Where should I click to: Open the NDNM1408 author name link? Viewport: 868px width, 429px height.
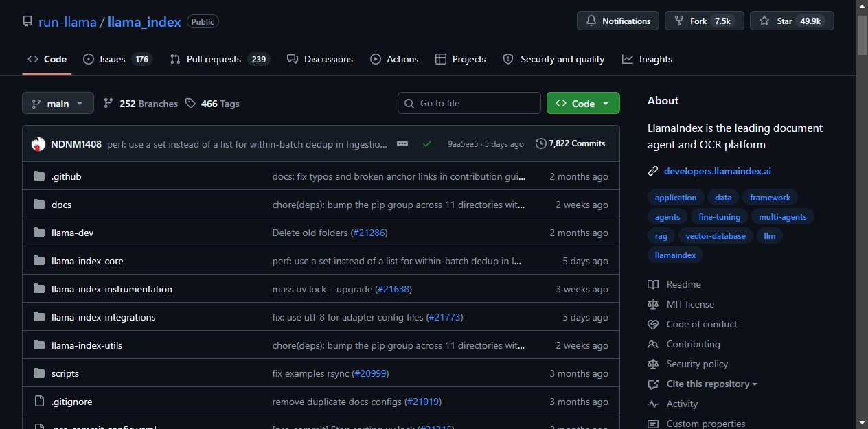coord(76,144)
